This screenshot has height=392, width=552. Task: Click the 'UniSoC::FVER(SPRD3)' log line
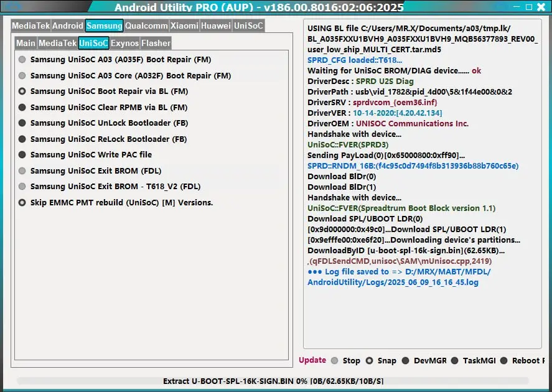(348, 144)
